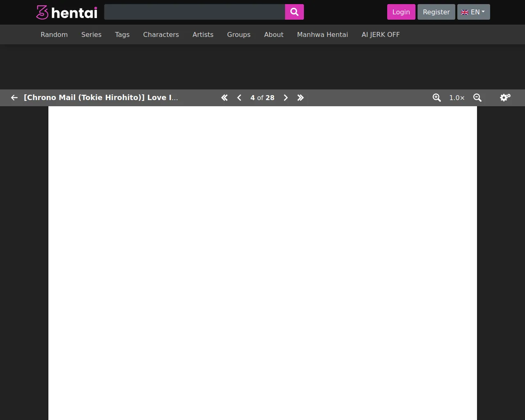The width and height of the screenshot is (525, 420).
Task: Click the site logo in the header
Action: pos(67,12)
